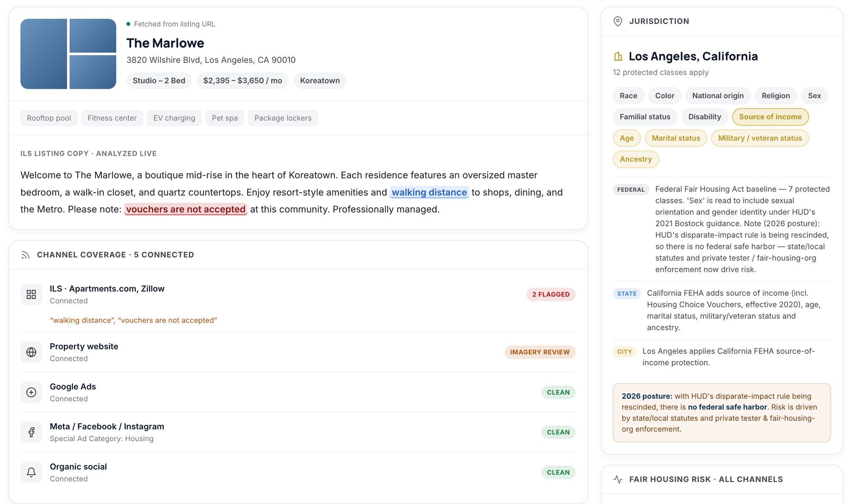Screen dimensions: 849x504
Task: Click the broadcast icon next to Channel Coverage
Action: coord(25,255)
